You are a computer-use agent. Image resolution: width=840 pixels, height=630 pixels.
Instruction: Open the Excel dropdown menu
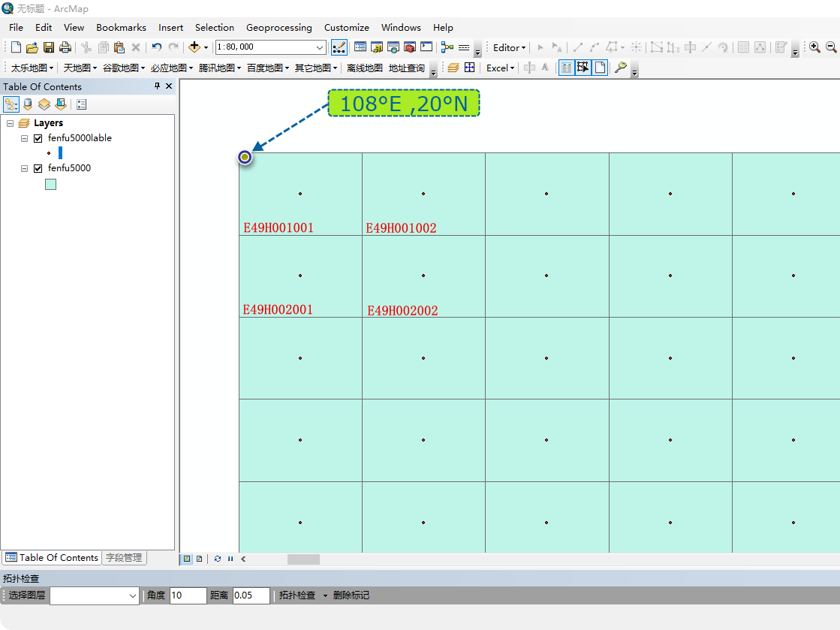pyautogui.click(x=501, y=68)
